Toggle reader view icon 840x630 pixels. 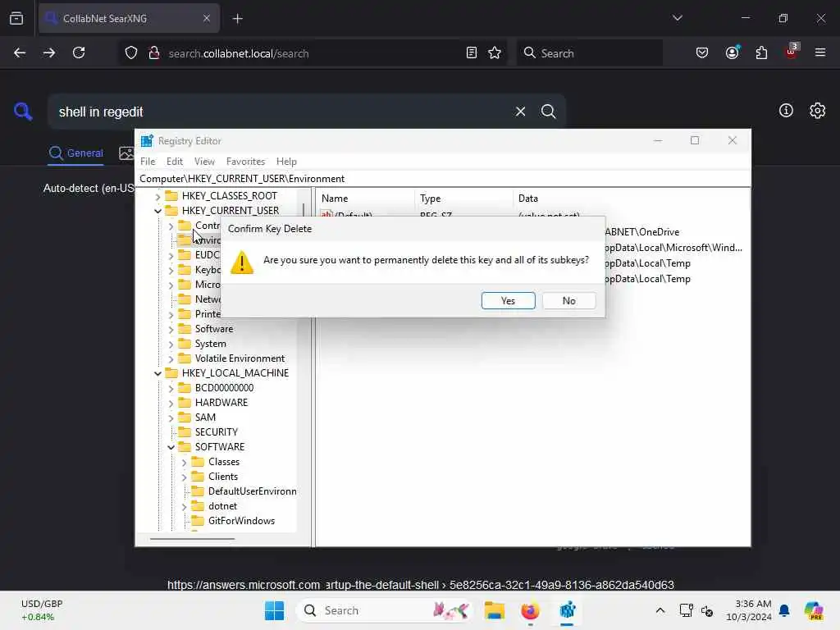(x=472, y=53)
